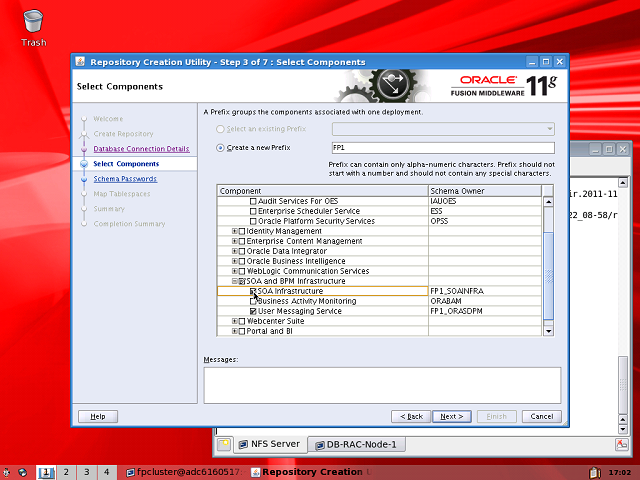Click the component table vertical scrollbar thumb
Viewport: 640px width, 480px height.
(x=549, y=276)
